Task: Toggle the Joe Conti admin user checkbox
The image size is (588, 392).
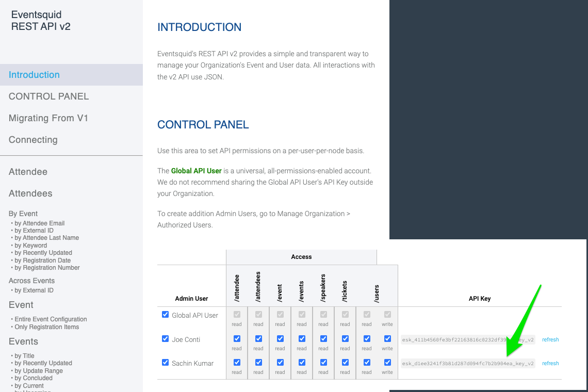Action: click(165, 339)
